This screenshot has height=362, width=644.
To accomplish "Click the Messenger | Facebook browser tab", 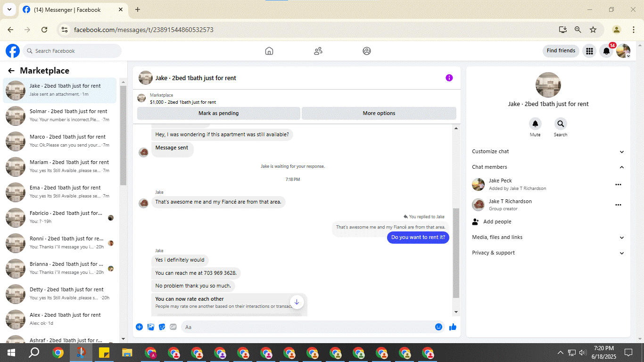I will (x=73, y=9).
